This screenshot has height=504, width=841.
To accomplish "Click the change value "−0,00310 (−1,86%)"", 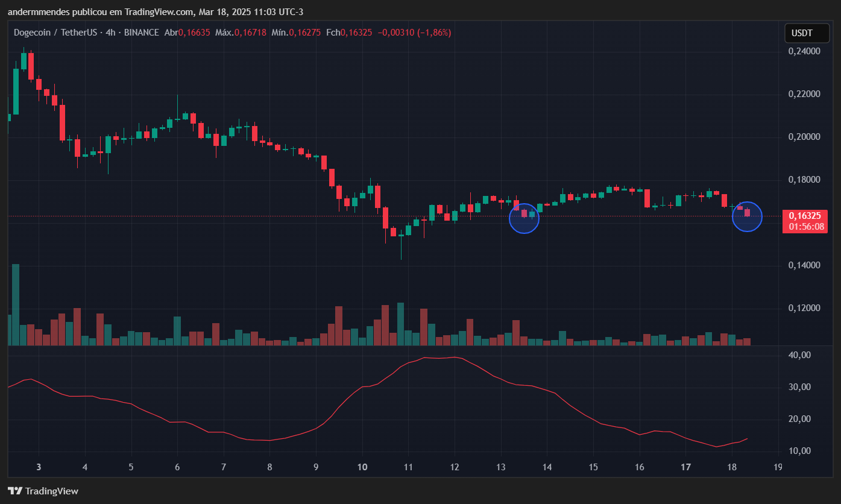I will click(414, 33).
